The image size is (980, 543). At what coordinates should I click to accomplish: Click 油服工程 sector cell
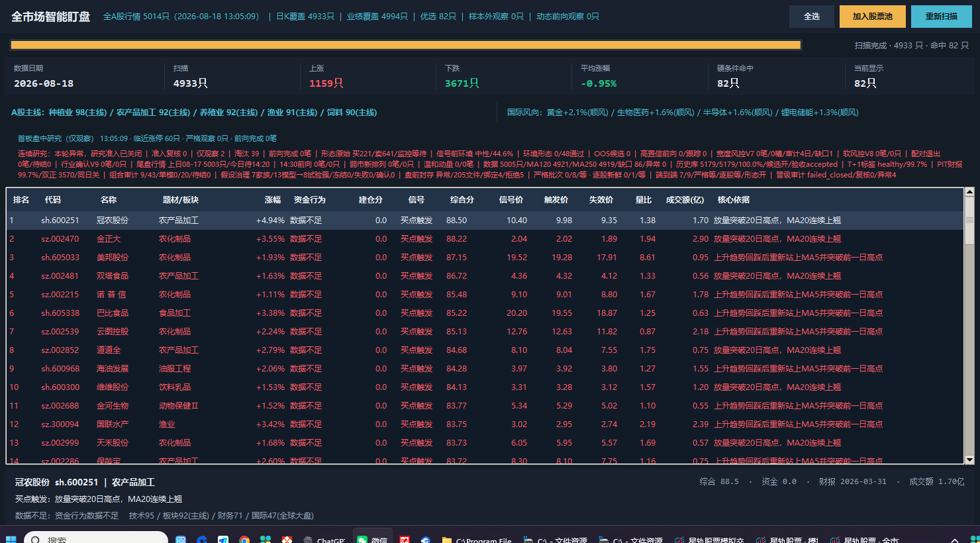pos(175,369)
